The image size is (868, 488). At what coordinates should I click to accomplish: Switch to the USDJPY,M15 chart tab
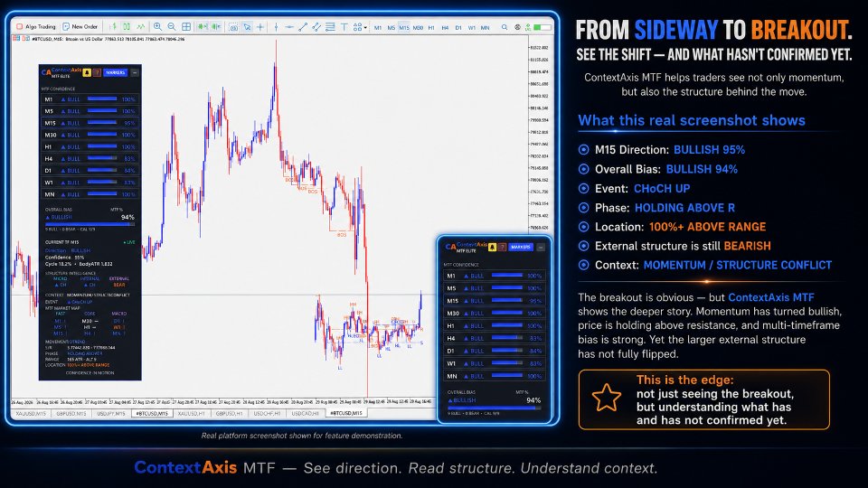tap(111, 413)
